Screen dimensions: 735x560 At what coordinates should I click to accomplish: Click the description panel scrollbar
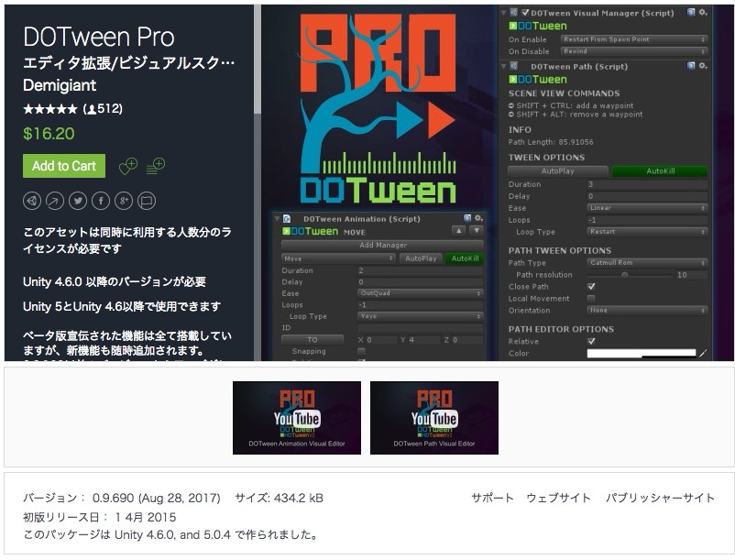point(258,60)
